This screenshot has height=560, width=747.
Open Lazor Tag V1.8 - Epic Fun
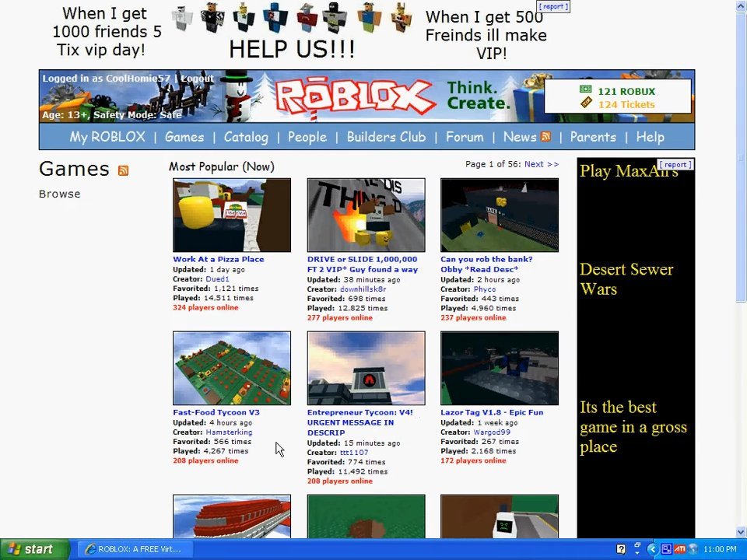(x=492, y=412)
